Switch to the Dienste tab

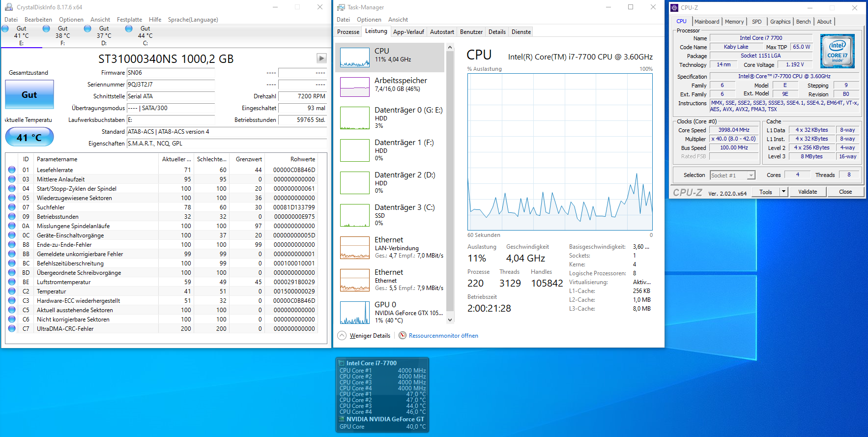click(x=521, y=32)
